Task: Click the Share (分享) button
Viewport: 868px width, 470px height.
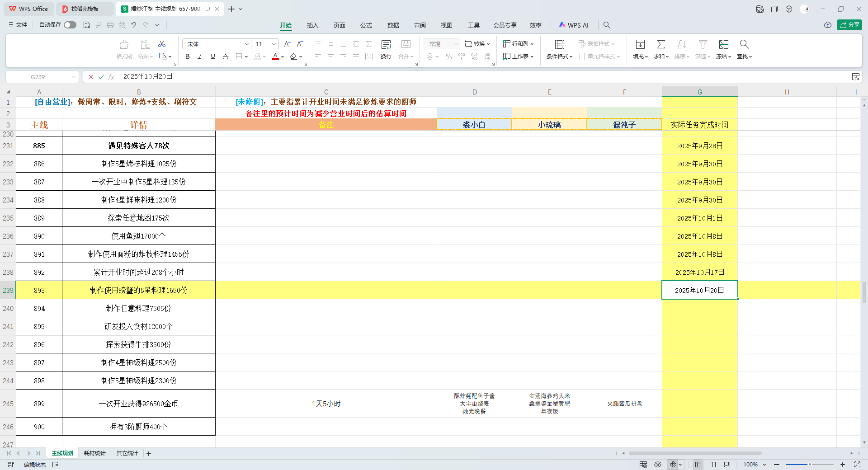Action: [x=849, y=25]
